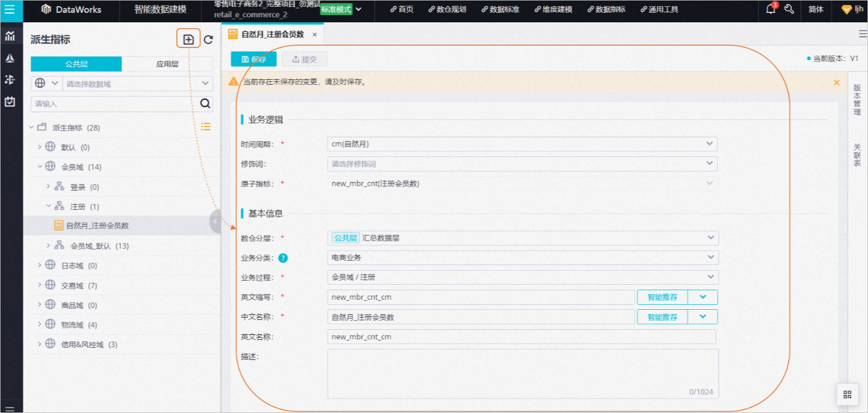This screenshot has width=868, height=413.
Task: Click the 请输入 search field
Action: 115,104
